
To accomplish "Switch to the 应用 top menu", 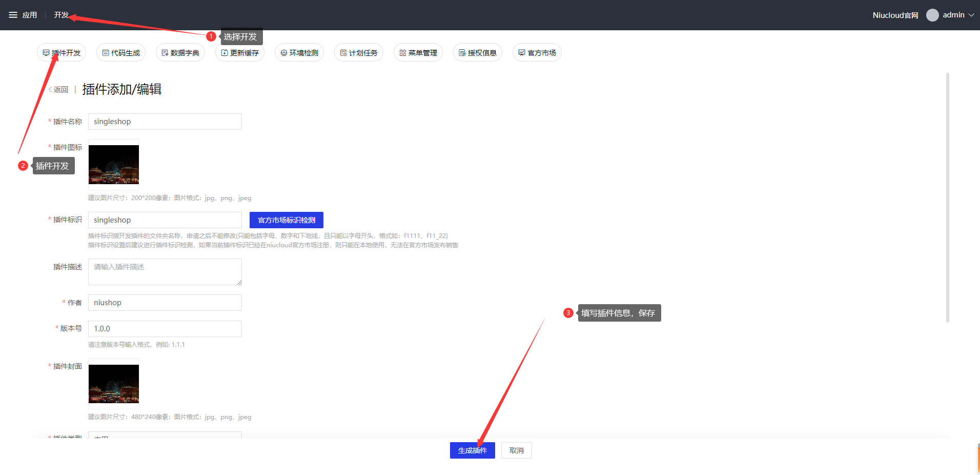I will [30, 15].
